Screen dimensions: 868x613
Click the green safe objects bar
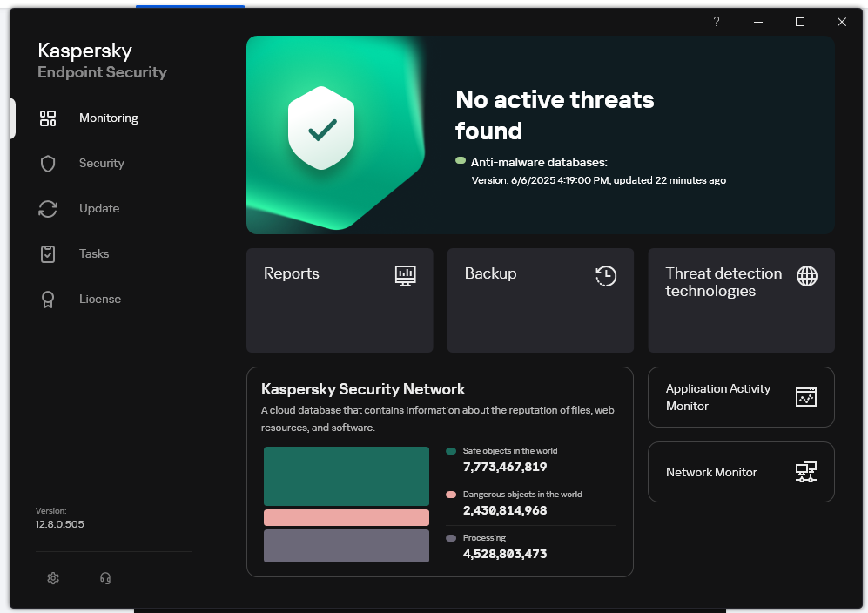[x=346, y=476]
